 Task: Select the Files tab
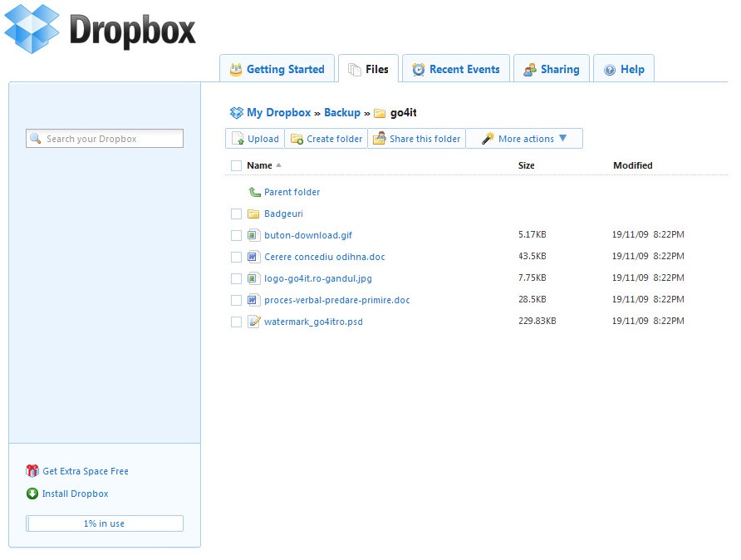click(x=369, y=68)
